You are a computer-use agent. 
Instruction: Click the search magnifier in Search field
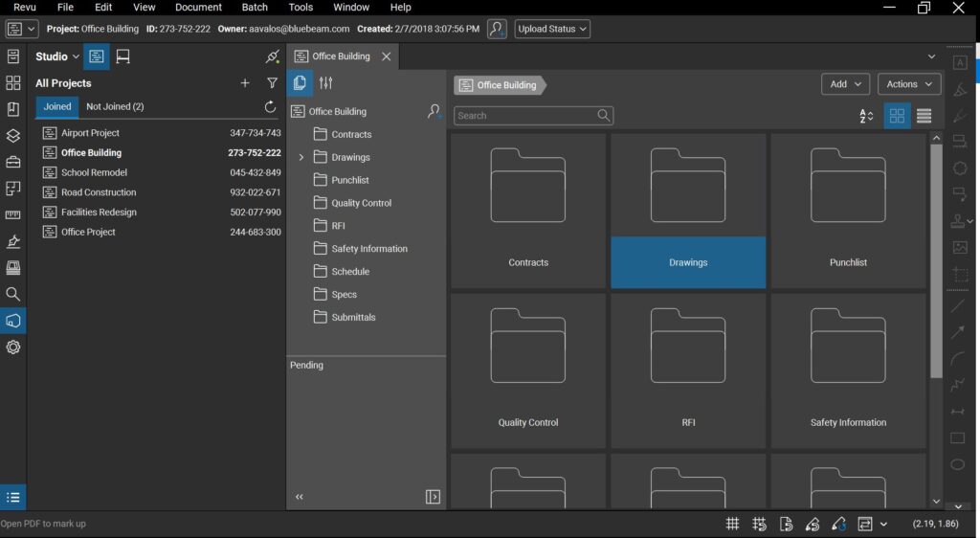coord(603,116)
